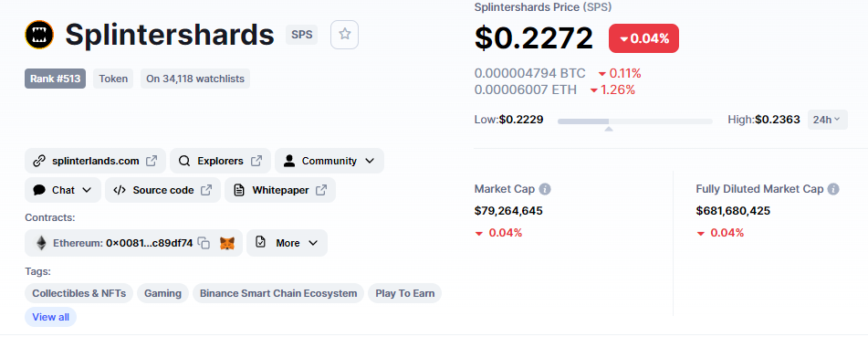Viewport: 868px width, 337px height.
Task: Expand the Chat dropdown
Action: pos(63,190)
